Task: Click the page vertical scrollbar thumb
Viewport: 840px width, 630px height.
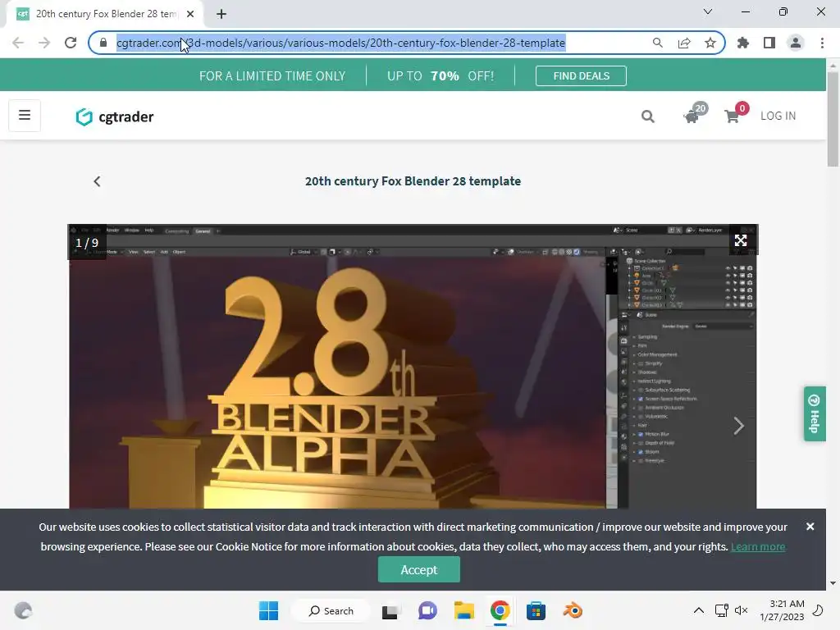Action: 833,120
